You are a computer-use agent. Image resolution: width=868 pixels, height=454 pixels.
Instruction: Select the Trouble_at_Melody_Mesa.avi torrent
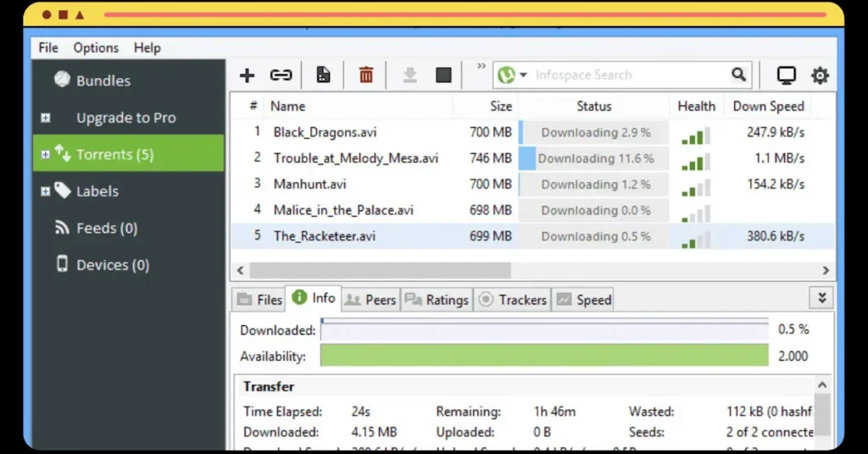(355, 158)
